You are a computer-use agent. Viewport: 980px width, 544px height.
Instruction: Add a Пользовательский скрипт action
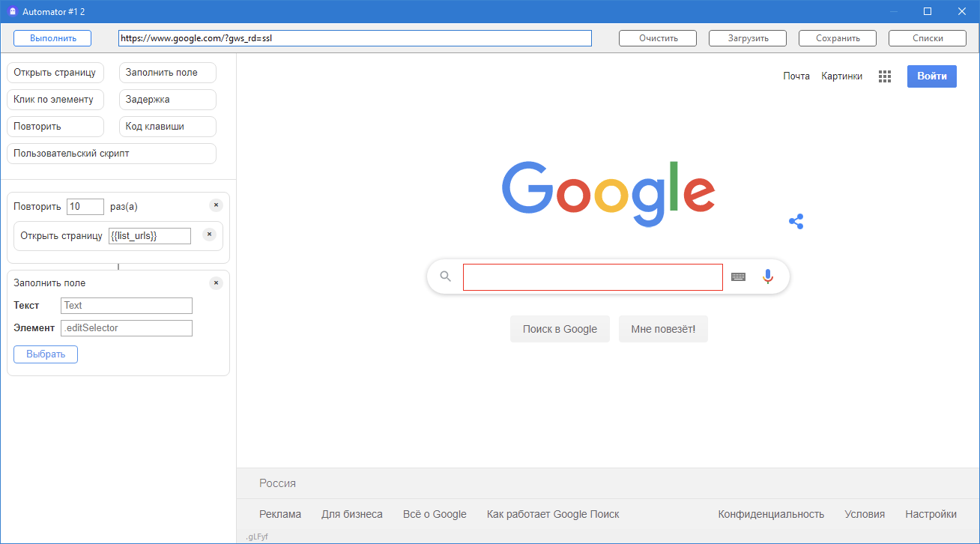(x=112, y=154)
